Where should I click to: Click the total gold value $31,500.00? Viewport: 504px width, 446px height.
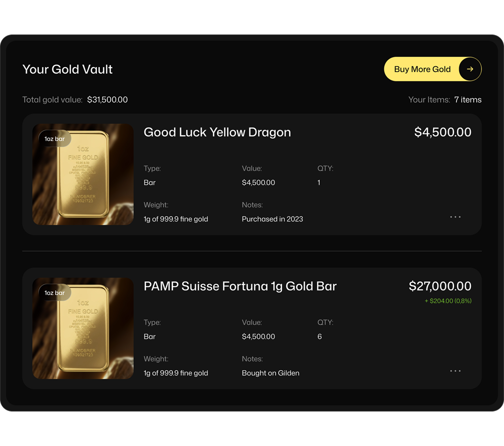point(107,100)
